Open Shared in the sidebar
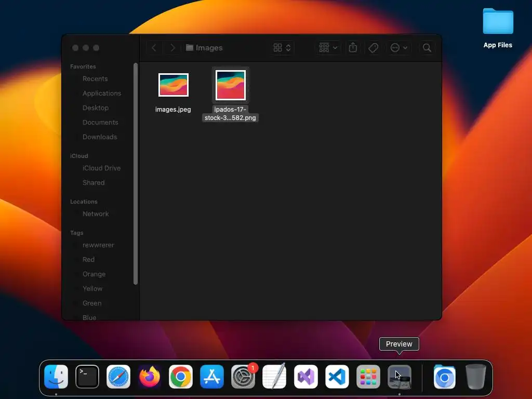532x399 pixels. click(94, 183)
